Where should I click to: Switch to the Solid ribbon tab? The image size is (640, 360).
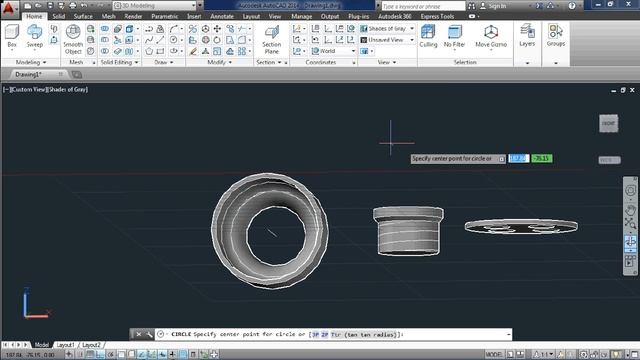tap(59, 16)
